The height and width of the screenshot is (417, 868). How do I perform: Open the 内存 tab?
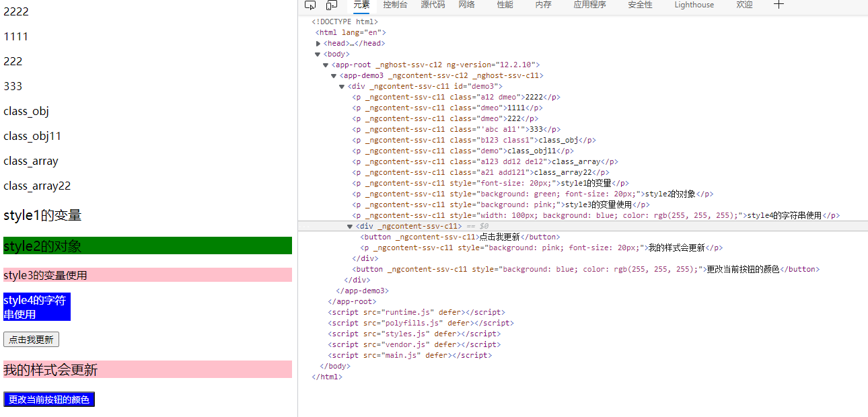(544, 5)
